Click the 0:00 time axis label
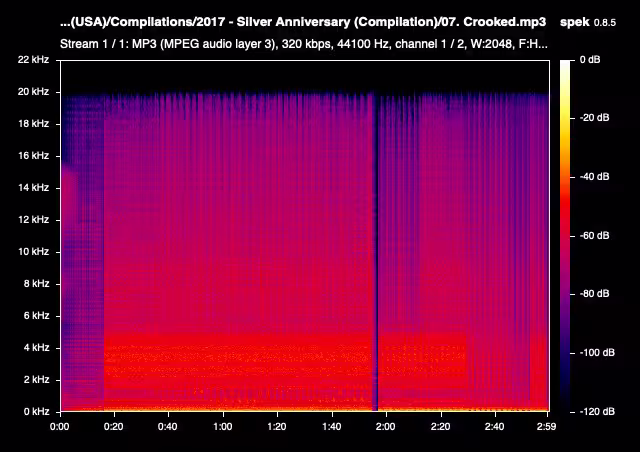The height and width of the screenshot is (452, 640). (60, 427)
